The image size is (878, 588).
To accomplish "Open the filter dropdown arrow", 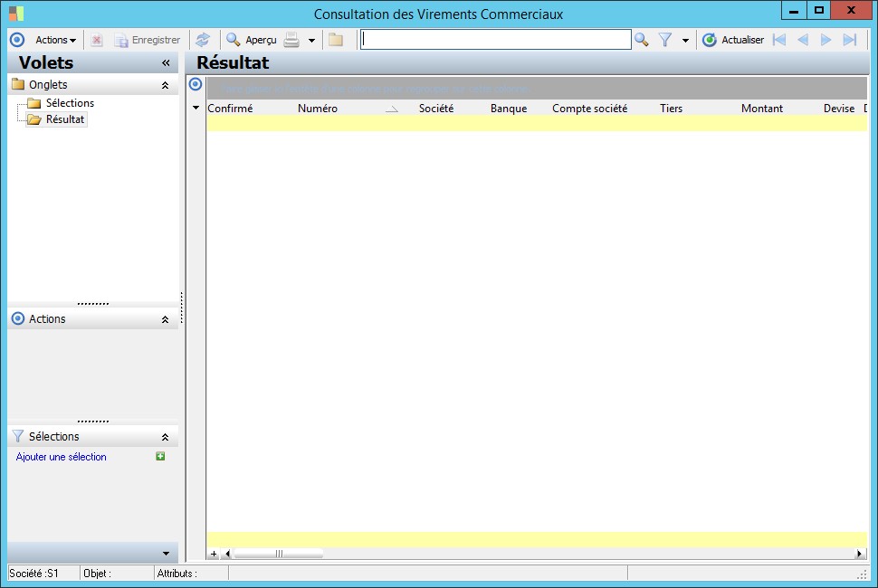I will point(685,41).
